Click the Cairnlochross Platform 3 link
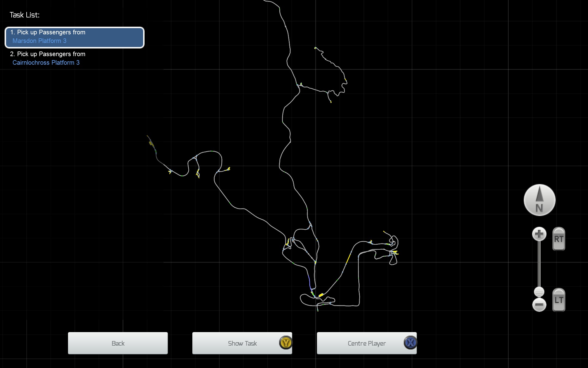 [x=46, y=63]
